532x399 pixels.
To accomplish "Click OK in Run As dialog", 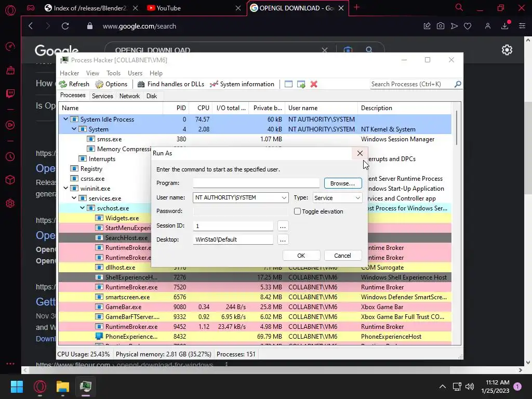I will 301,256.
